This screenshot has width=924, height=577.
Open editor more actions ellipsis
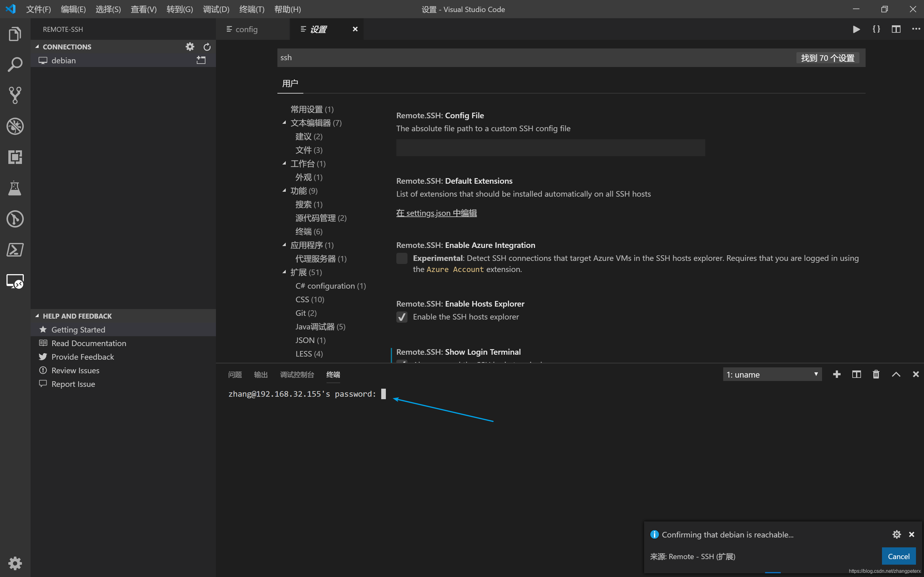[916, 29]
